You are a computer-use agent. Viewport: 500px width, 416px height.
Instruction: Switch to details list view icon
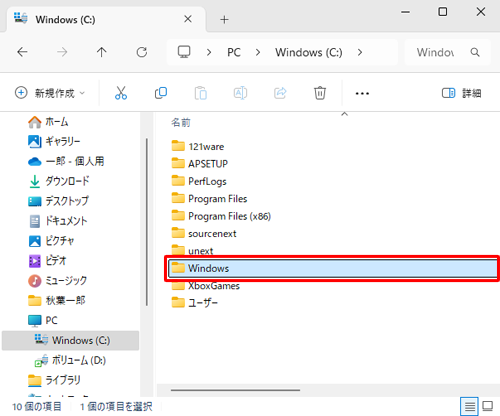[x=469, y=406]
